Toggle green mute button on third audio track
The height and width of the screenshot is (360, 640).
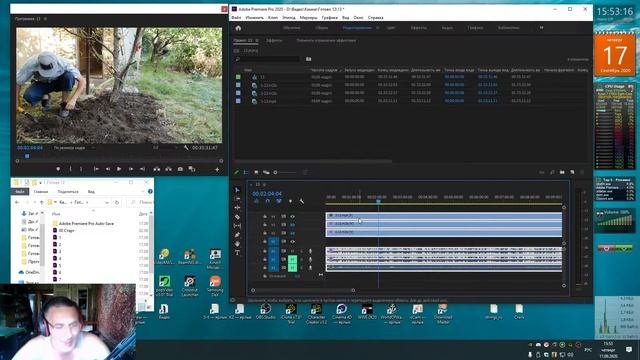(x=292, y=268)
